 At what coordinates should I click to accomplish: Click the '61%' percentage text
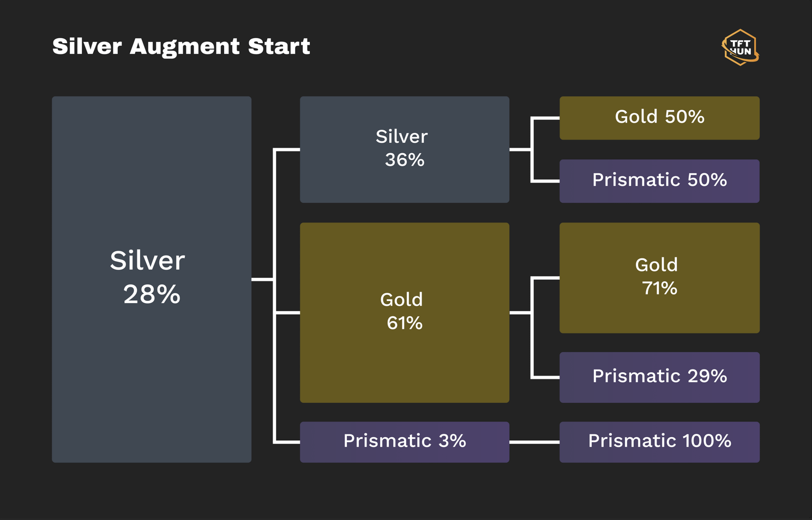click(x=405, y=323)
